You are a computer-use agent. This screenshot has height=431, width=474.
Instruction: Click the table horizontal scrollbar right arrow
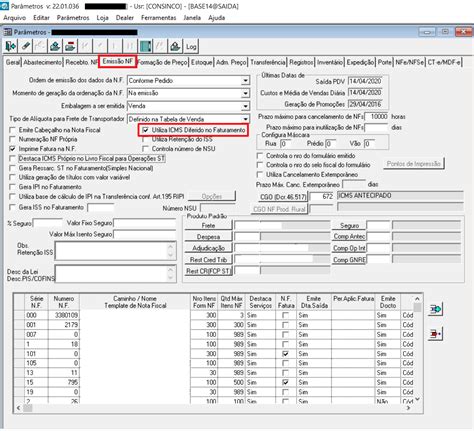tap(409, 408)
